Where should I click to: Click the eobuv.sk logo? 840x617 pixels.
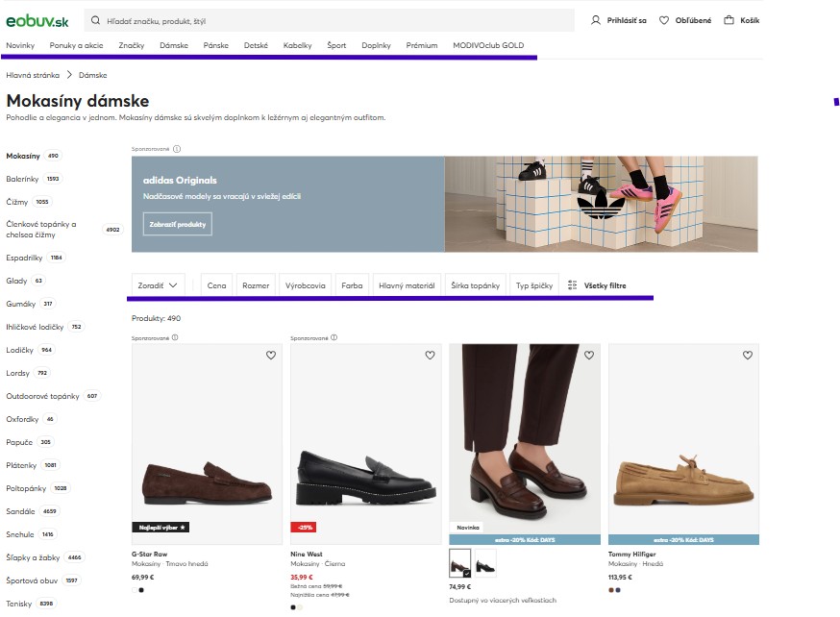(37, 21)
